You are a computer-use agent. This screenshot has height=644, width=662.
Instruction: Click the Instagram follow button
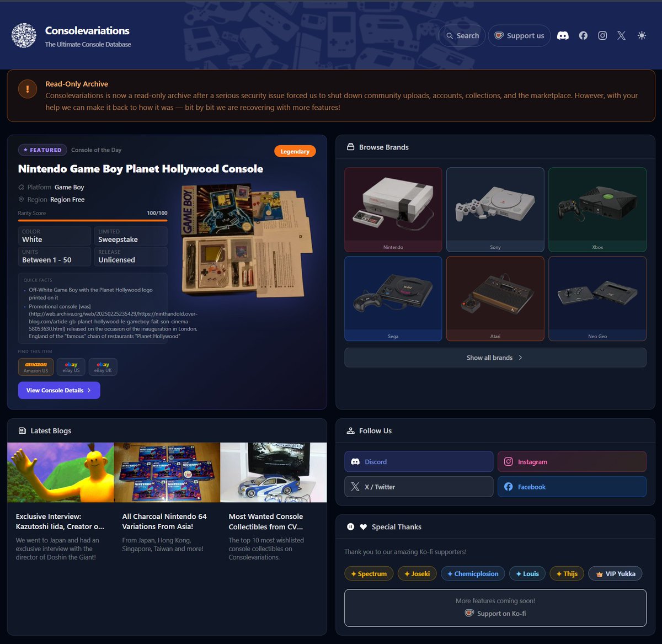tap(572, 462)
